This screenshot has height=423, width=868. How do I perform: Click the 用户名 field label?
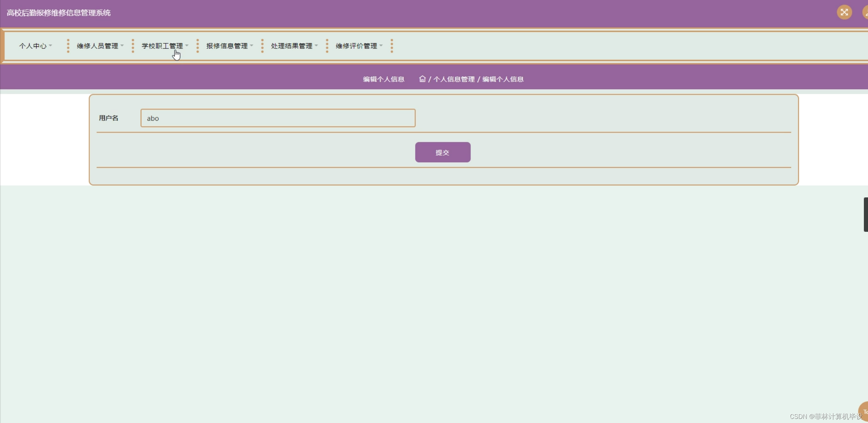point(108,118)
